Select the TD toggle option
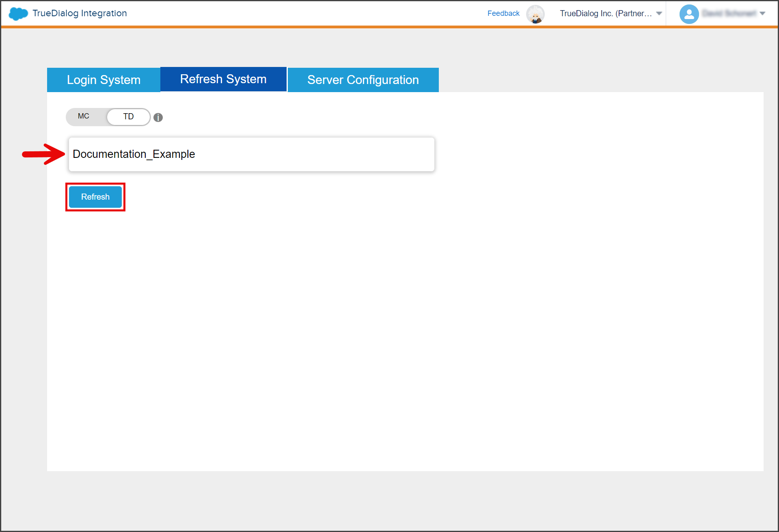This screenshot has width=779, height=532. coord(128,117)
